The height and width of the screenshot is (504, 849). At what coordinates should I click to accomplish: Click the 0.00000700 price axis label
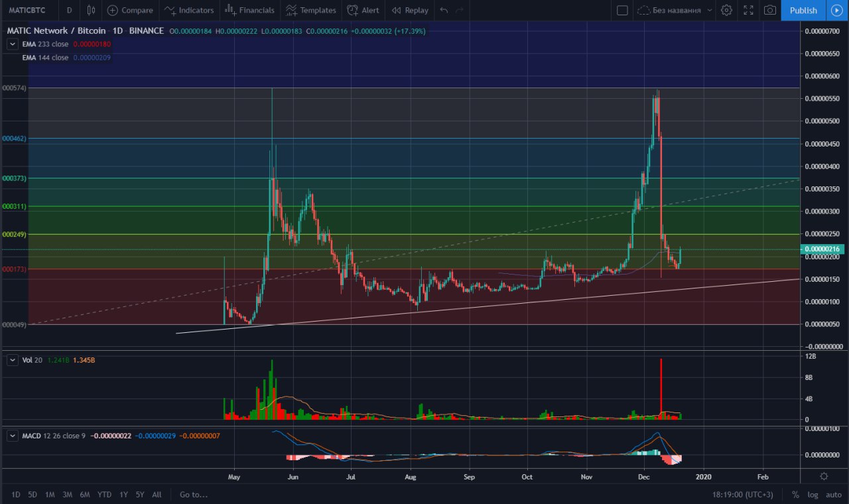(x=822, y=31)
